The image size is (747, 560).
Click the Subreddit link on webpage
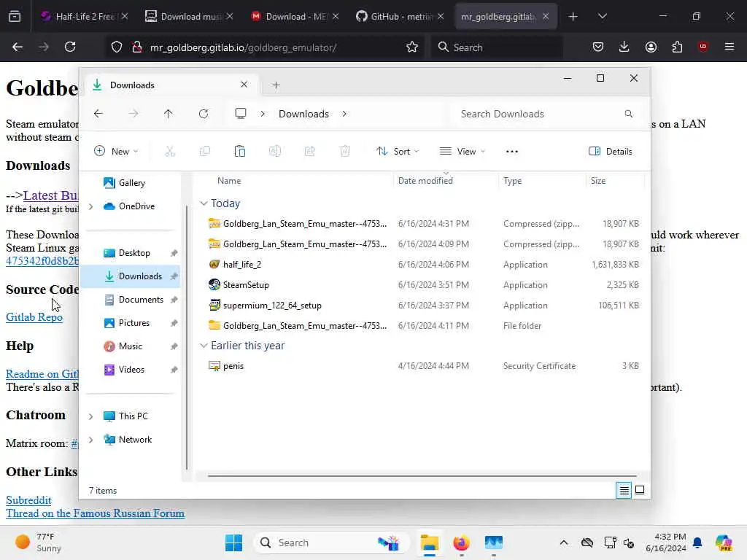28,500
